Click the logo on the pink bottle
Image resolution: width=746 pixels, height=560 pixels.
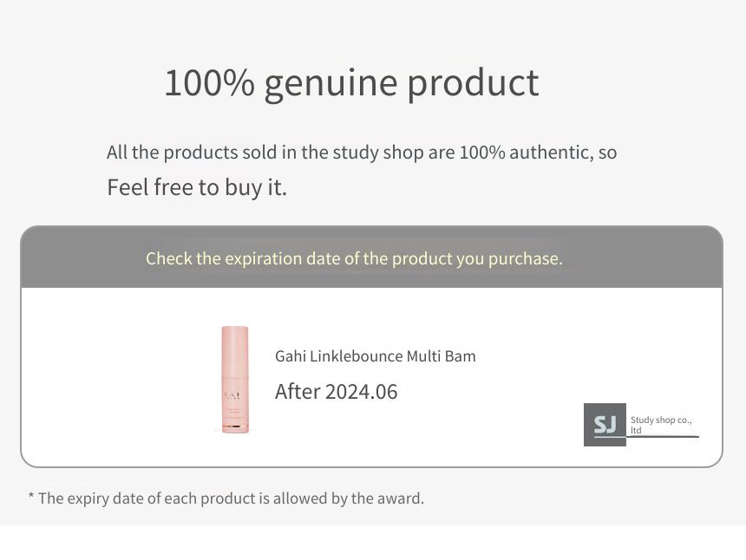coord(232,395)
